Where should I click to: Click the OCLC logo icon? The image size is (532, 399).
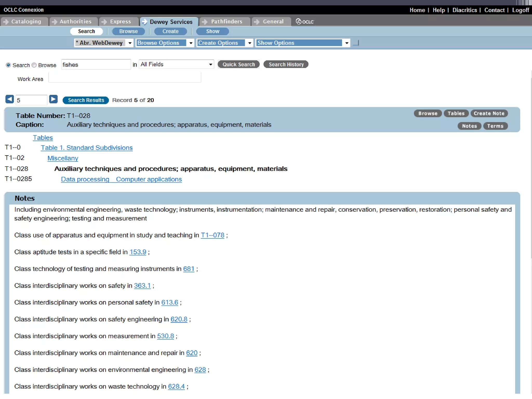coord(299,22)
